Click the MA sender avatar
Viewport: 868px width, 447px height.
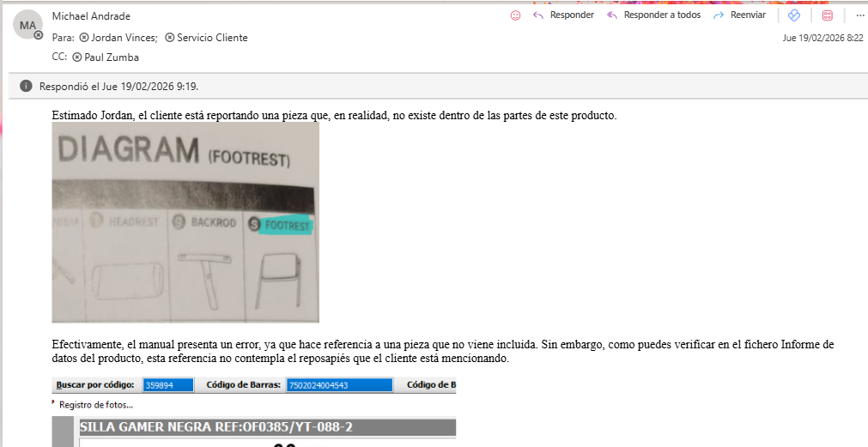pos(27,26)
